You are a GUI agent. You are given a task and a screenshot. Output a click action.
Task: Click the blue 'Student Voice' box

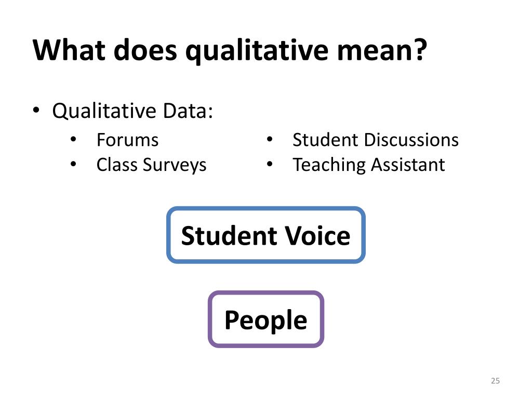[x=265, y=235]
